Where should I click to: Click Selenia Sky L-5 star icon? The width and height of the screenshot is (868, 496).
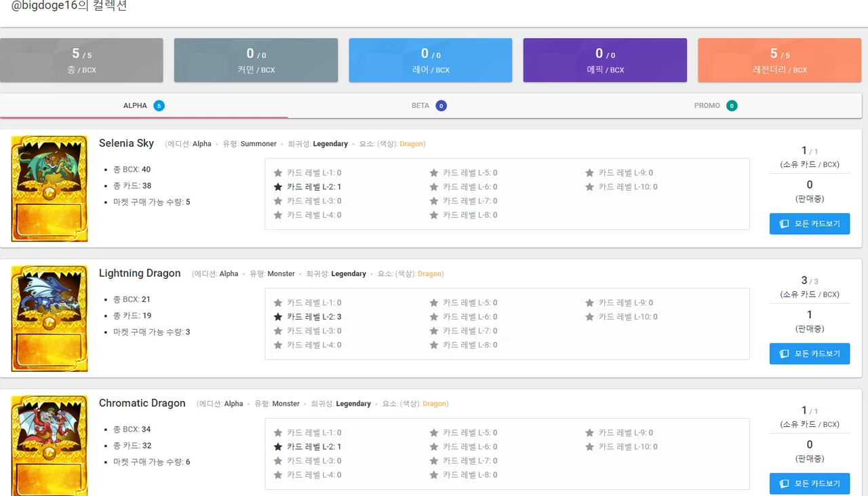click(x=434, y=173)
